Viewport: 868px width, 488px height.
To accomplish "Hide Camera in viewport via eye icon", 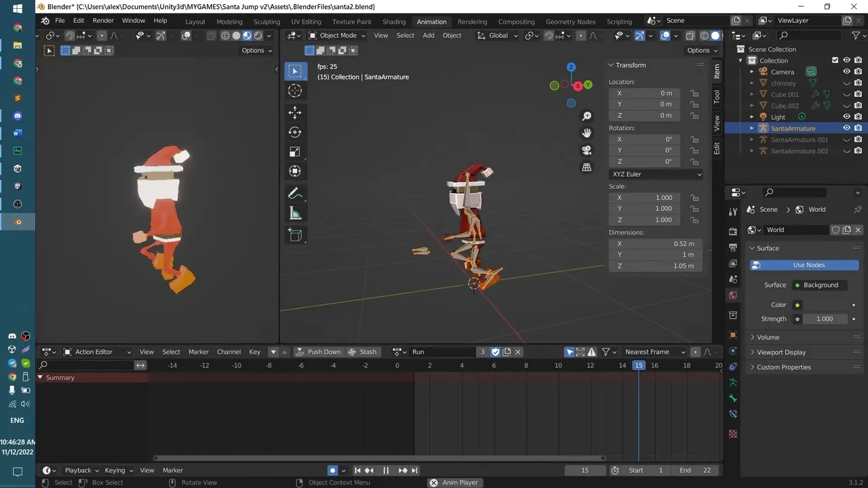I will point(846,71).
